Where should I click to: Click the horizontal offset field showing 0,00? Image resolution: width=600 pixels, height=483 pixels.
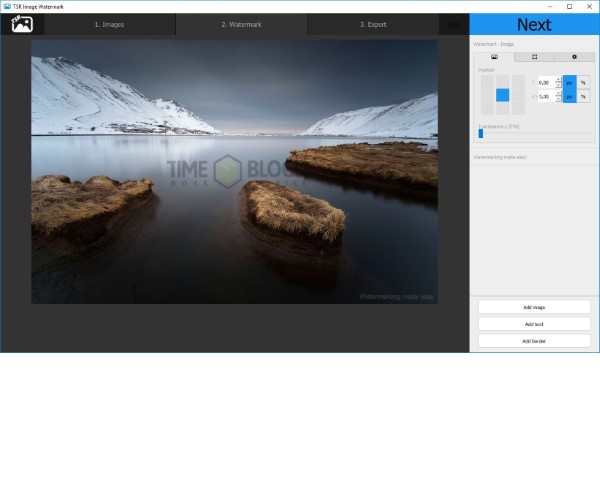[x=546, y=82]
